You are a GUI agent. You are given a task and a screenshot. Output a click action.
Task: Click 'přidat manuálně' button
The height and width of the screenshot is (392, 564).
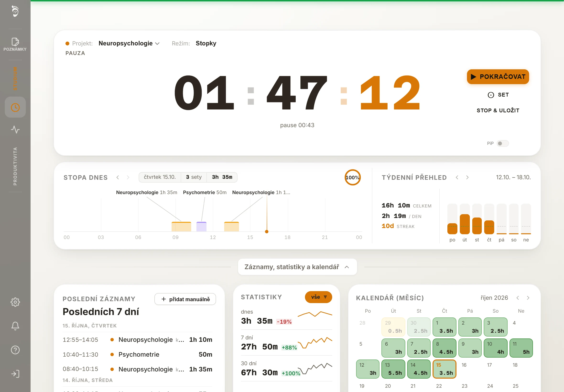185,299
